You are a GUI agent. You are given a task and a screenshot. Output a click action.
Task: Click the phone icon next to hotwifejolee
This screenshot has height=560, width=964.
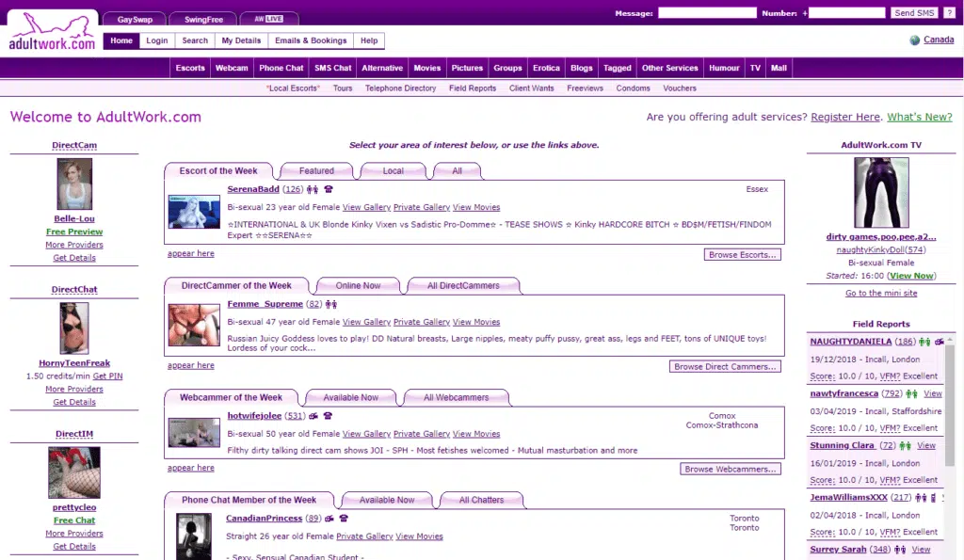pyautogui.click(x=328, y=416)
